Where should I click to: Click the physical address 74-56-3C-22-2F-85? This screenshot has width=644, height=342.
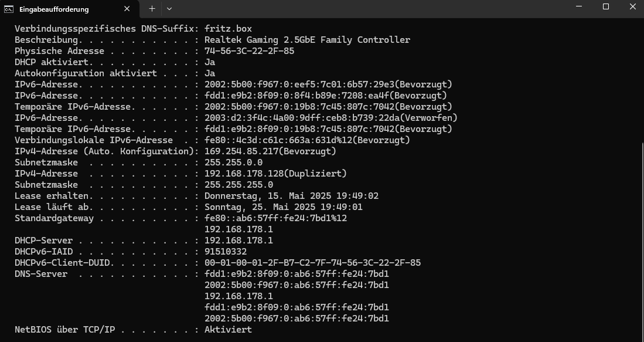tap(249, 51)
